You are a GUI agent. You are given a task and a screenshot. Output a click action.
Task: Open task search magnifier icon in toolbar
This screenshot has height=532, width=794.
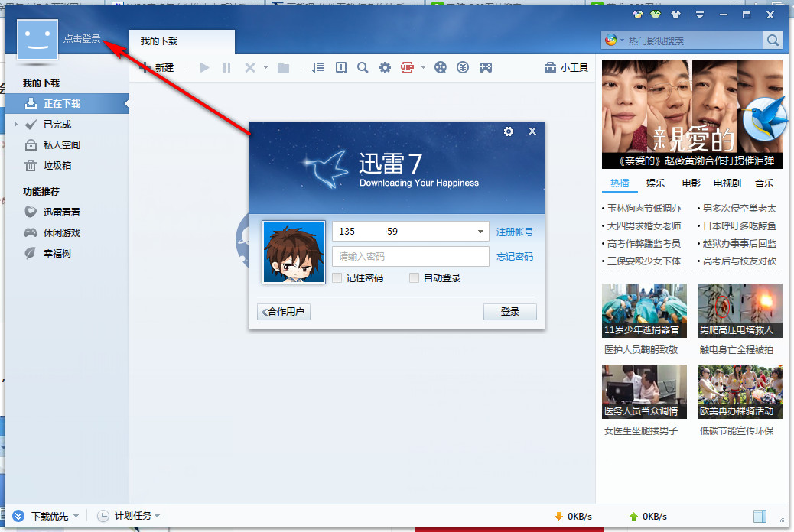pos(363,67)
